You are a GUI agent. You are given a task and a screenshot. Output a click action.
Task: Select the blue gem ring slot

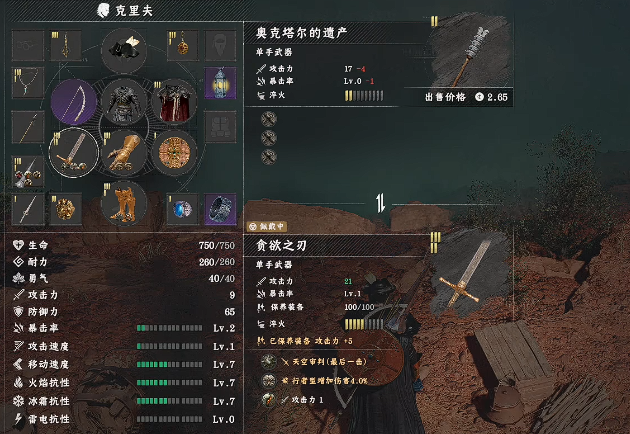tap(182, 209)
